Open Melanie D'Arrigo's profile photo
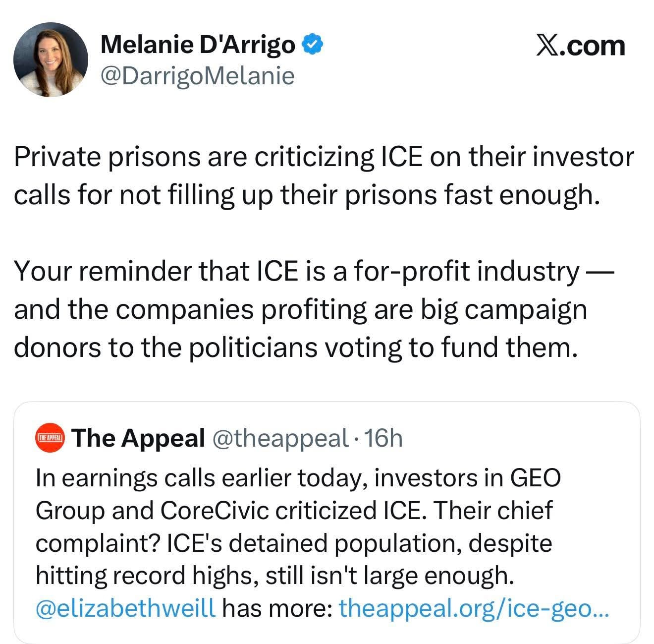The image size is (654, 644). (x=51, y=59)
